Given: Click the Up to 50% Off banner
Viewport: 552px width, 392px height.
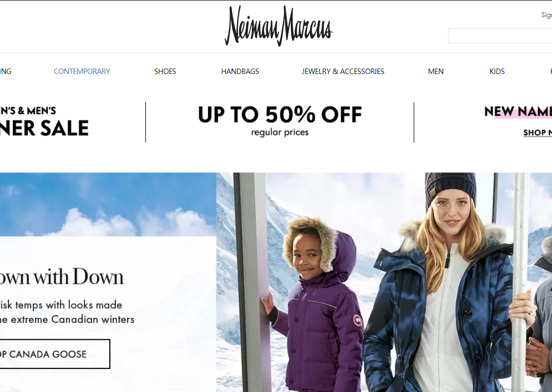Looking at the screenshot, I should tap(280, 121).
